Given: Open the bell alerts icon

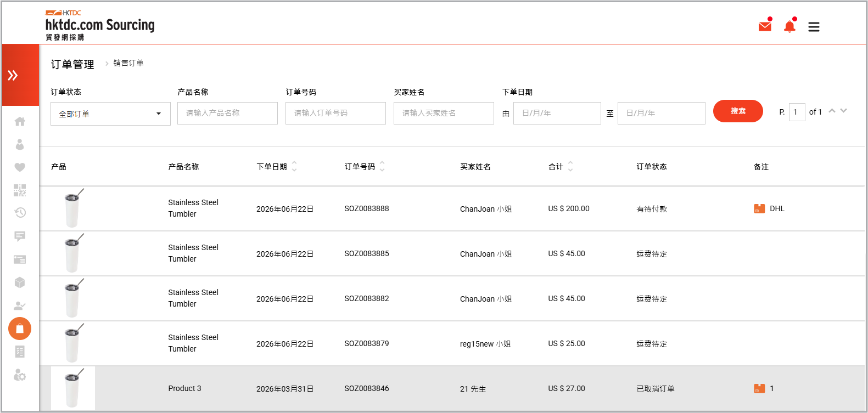Looking at the screenshot, I should (x=789, y=26).
